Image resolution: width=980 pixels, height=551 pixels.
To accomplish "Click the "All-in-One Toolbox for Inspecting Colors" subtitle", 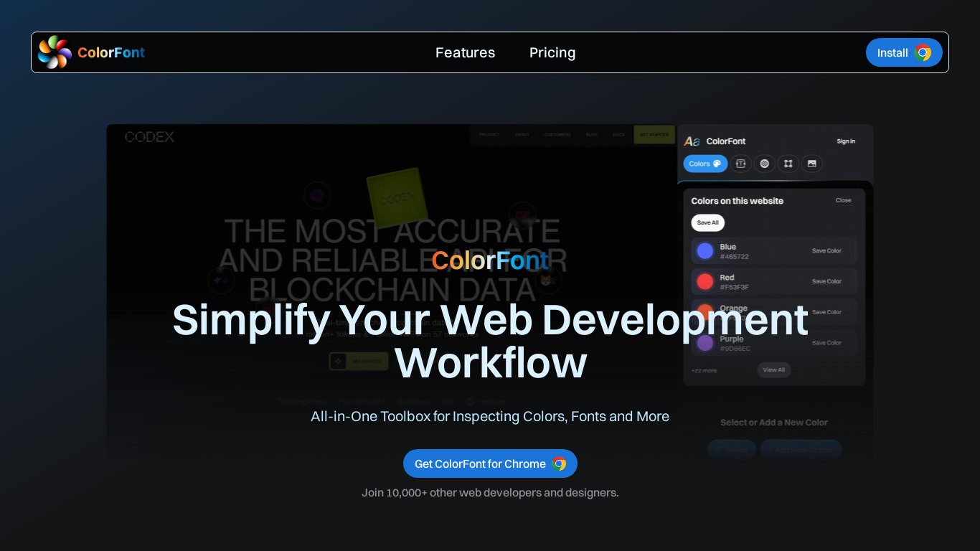I will pyautogui.click(x=490, y=416).
